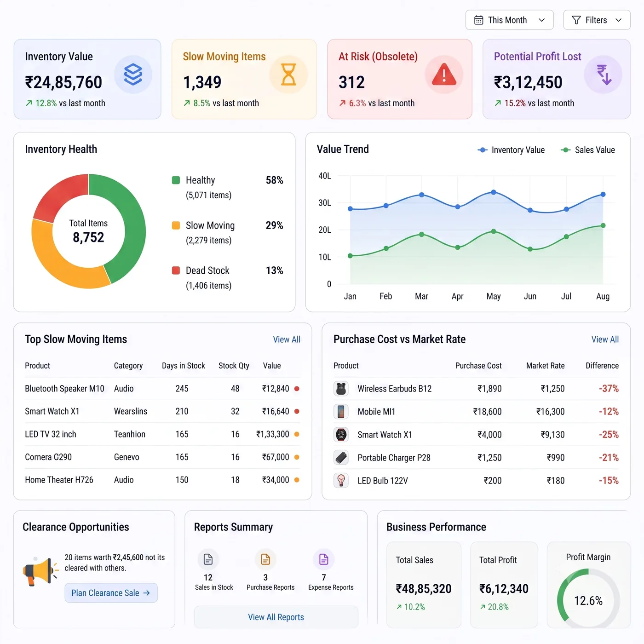644x644 pixels.
Task: Sort by Days in Stock column header
Action: (184, 366)
